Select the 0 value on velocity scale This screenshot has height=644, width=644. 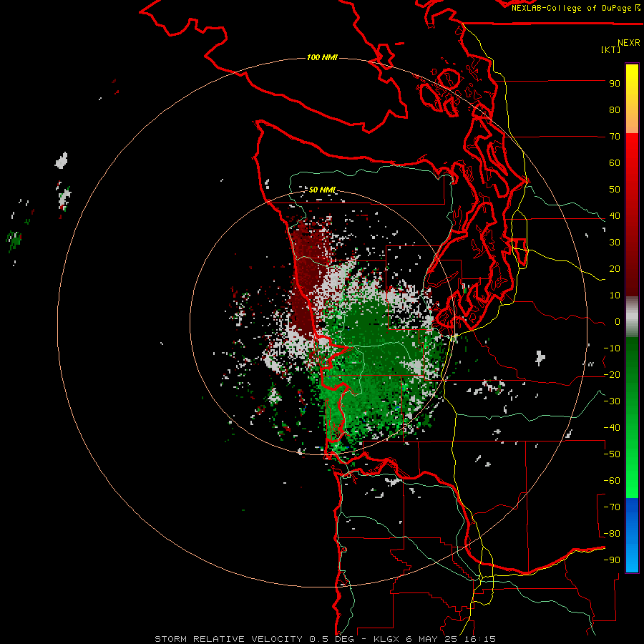[x=618, y=321]
